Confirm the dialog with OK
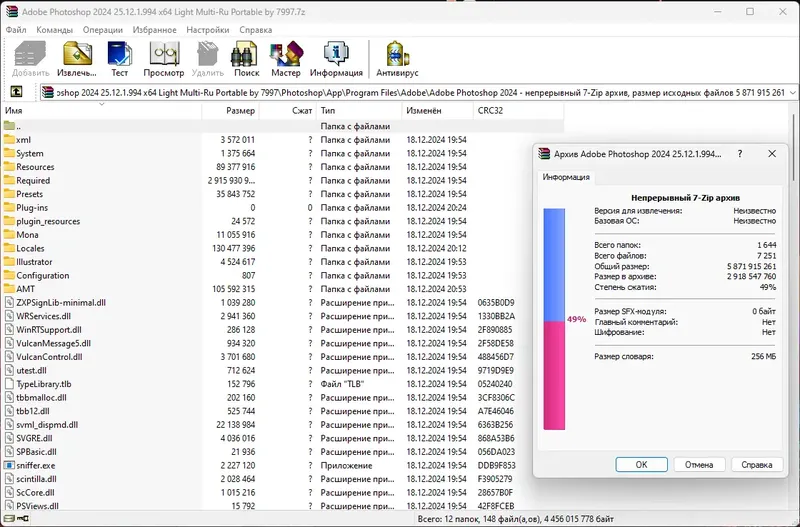This screenshot has height=527, width=800. point(641,464)
